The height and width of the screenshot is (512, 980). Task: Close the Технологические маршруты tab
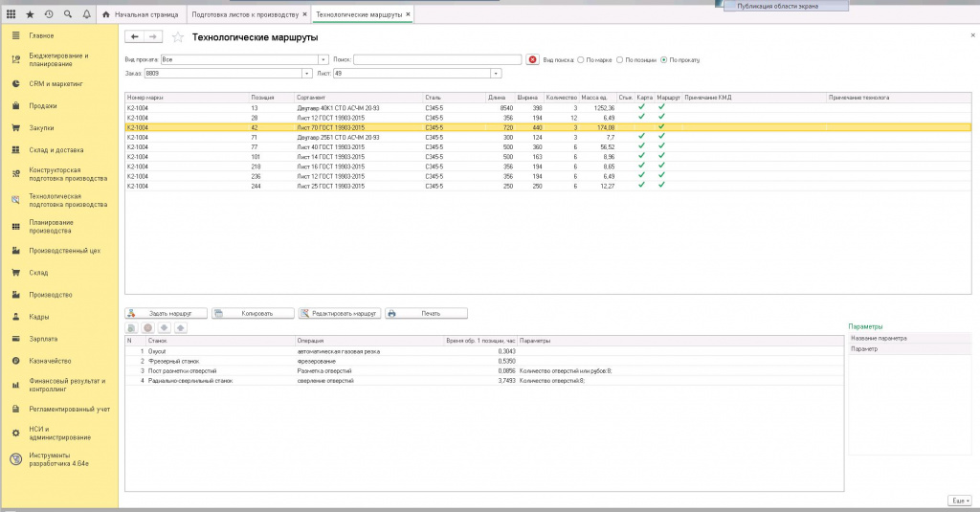(408, 13)
